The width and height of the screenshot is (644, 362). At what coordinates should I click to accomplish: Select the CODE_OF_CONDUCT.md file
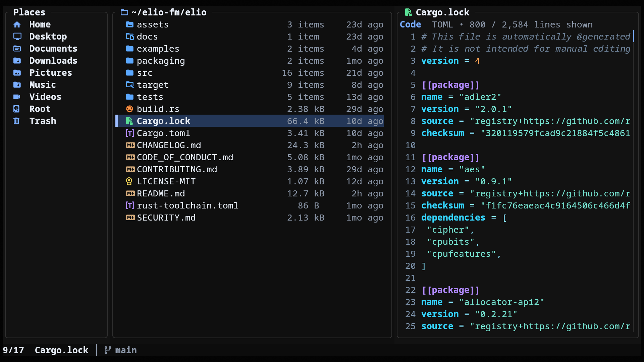pos(250,157)
